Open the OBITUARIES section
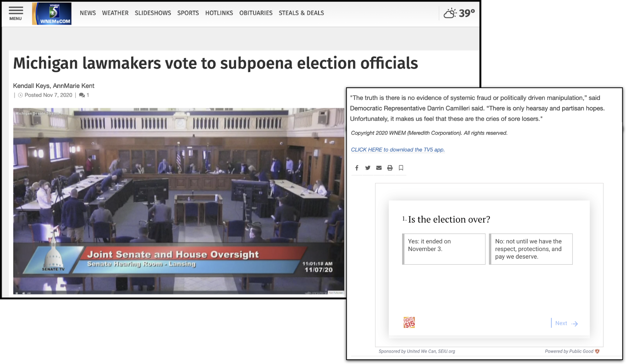Viewport: 626px width, 364px height. pyautogui.click(x=256, y=13)
